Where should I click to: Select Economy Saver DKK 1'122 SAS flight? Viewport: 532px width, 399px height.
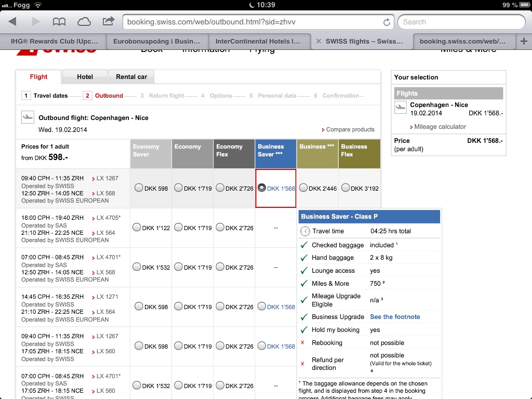[x=138, y=228]
